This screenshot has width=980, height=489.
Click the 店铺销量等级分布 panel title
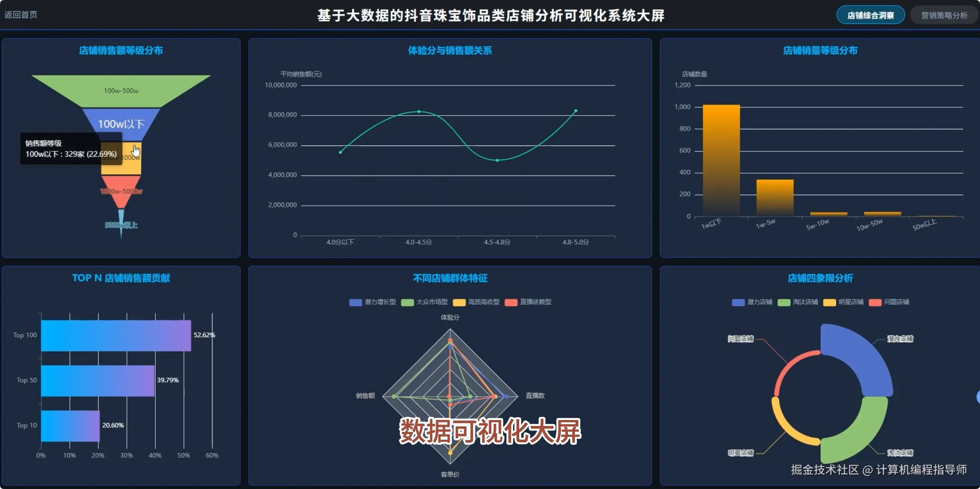tap(820, 50)
